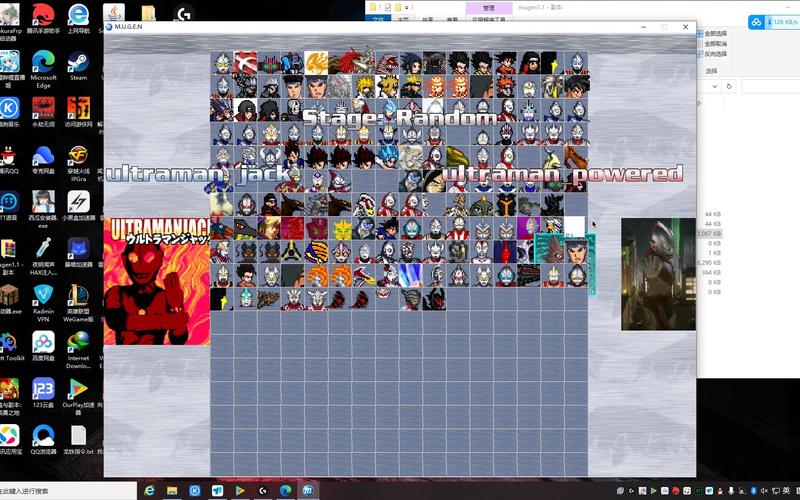Viewport: 800px width, 500px height.
Task: Launch the OurPlay加速器 shortcut
Action: pyautogui.click(x=78, y=396)
